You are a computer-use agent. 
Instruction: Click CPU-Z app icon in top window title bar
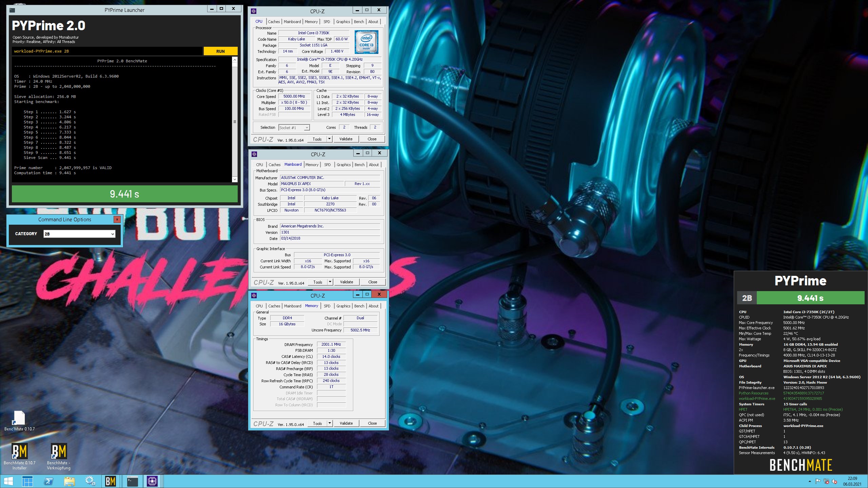(254, 11)
